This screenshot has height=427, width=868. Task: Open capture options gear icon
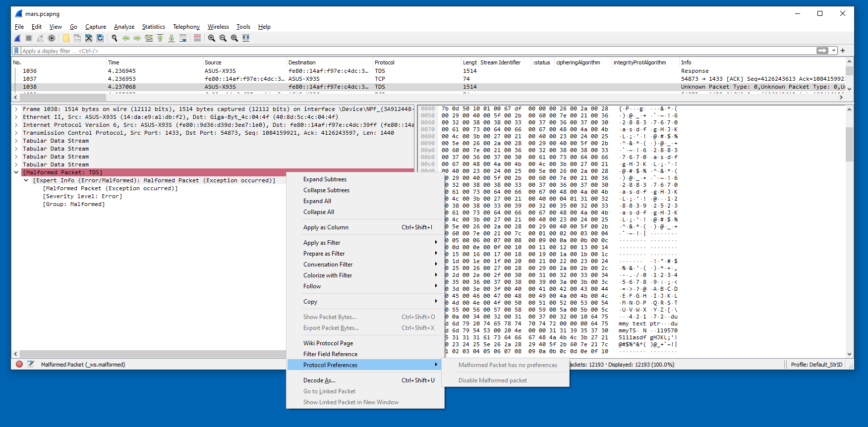click(52, 38)
